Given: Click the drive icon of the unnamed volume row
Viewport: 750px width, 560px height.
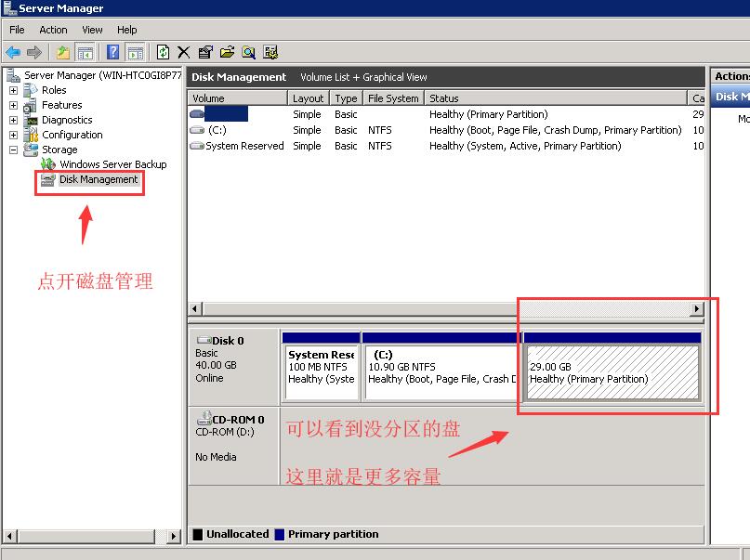Looking at the screenshot, I should pyautogui.click(x=197, y=114).
